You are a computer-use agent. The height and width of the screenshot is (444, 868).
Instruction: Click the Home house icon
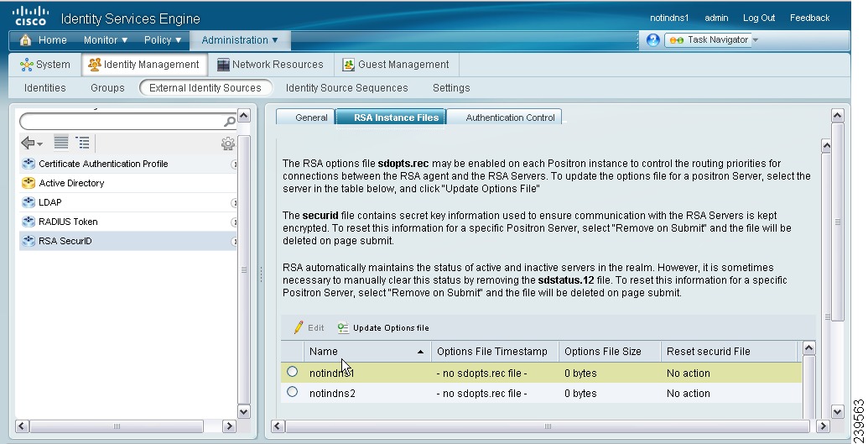tap(25, 40)
